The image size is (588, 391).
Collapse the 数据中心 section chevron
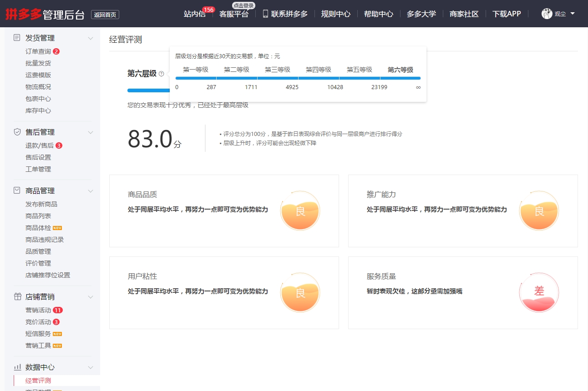click(91, 367)
